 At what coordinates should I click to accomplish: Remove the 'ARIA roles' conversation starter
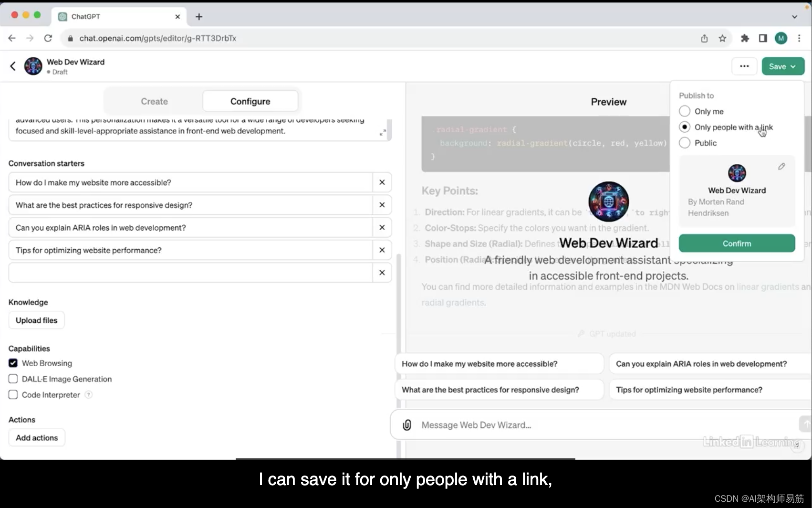(x=382, y=228)
